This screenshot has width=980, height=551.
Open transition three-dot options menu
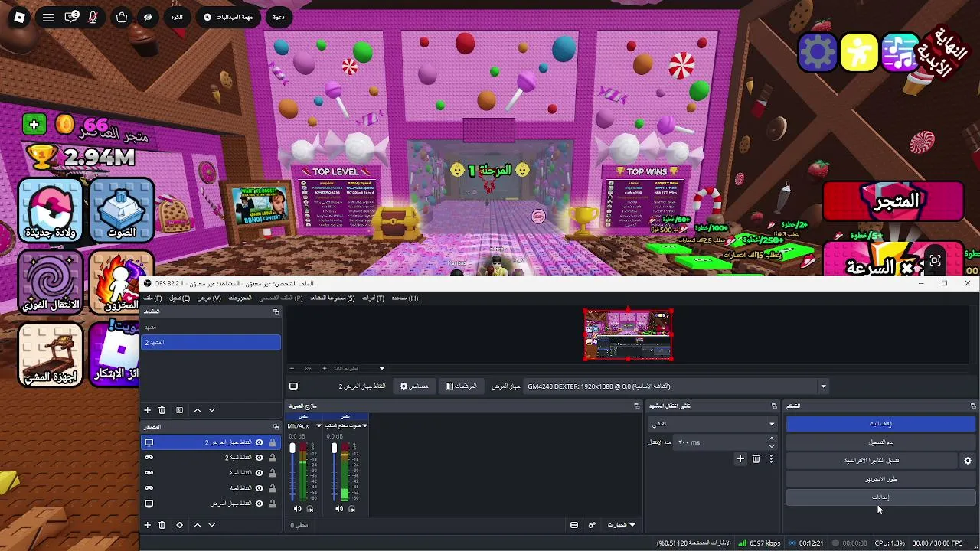(x=771, y=458)
